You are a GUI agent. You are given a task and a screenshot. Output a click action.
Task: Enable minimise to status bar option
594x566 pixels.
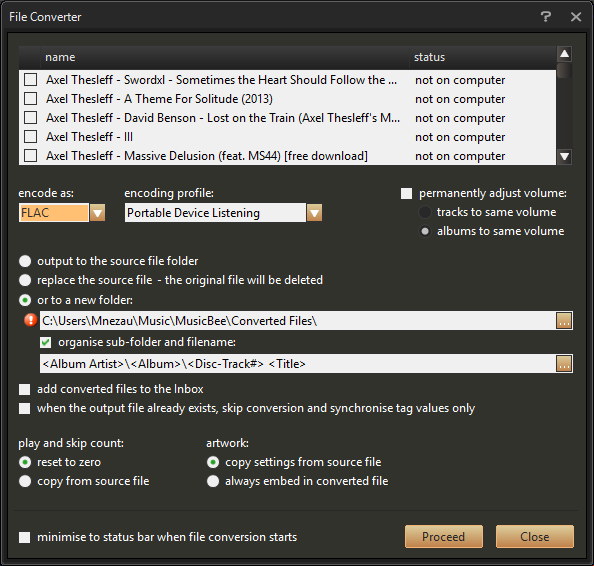point(25,537)
